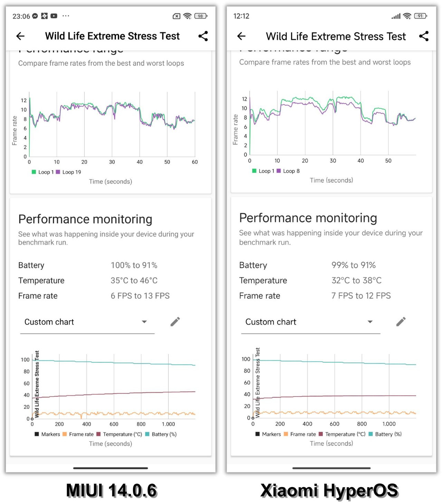Toggle Battery (%) legend in HyperOS chart
Screen dimensions: 442x504
coord(385,434)
